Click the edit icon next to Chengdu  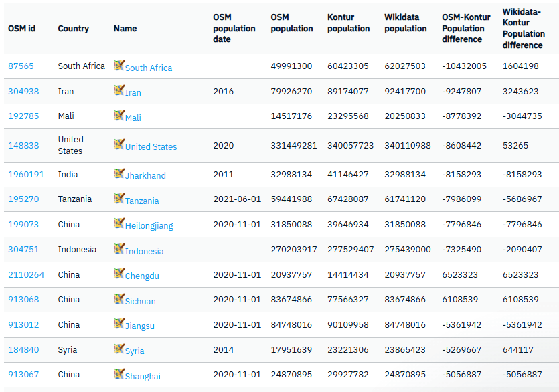click(x=119, y=274)
